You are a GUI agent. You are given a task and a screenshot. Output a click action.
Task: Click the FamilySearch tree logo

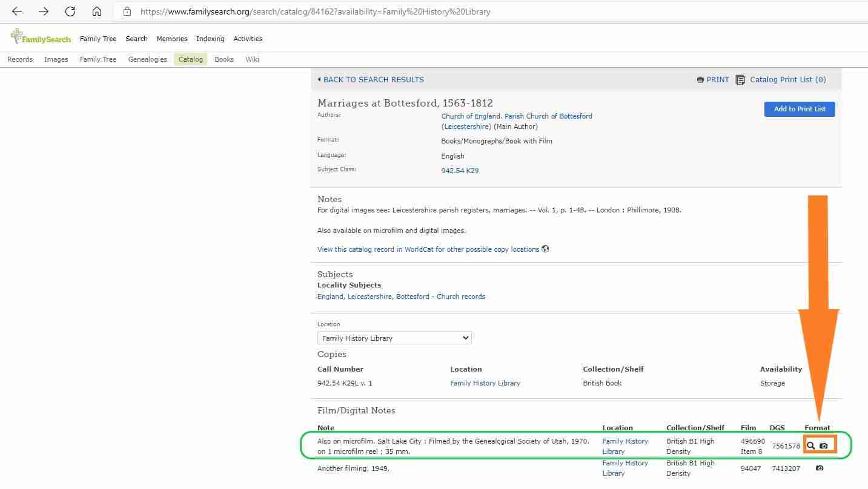tap(16, 37)
